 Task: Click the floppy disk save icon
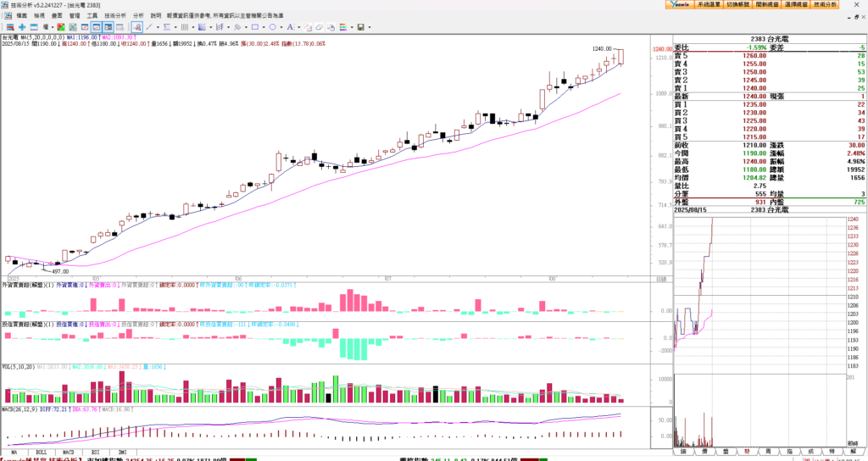[x=360, y=26]
